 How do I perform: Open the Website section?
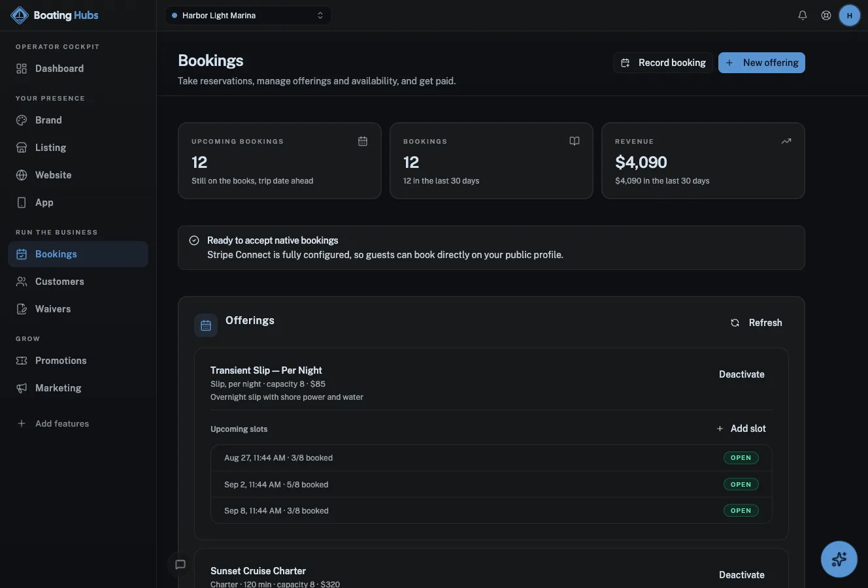(x=78, y=175)
